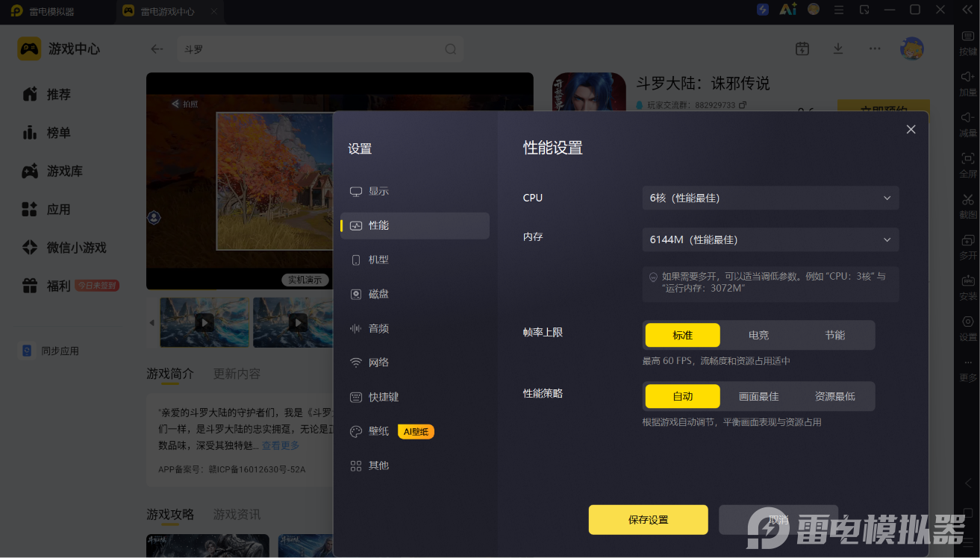Click the back arrow beside the search box
980x558 pixels.
(157, 49)
